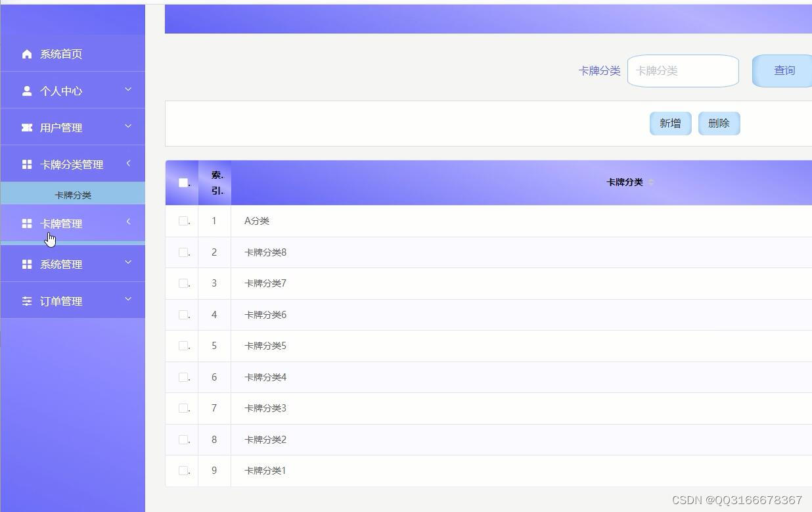Click the 删除 button
The height and width of the screenshot is (512, 812).
pyautogui.click(x=719, y=123)
